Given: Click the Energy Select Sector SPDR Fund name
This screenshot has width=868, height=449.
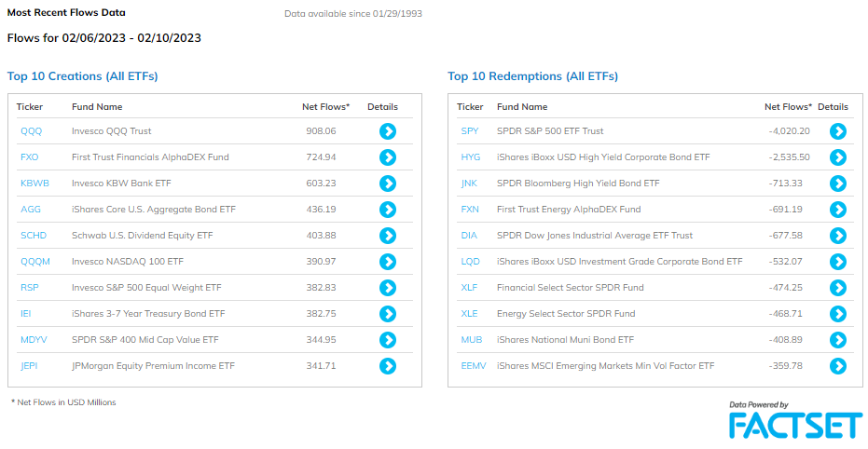Looking at the screenshot, I should pyautogui.click(x=566, y=314).
